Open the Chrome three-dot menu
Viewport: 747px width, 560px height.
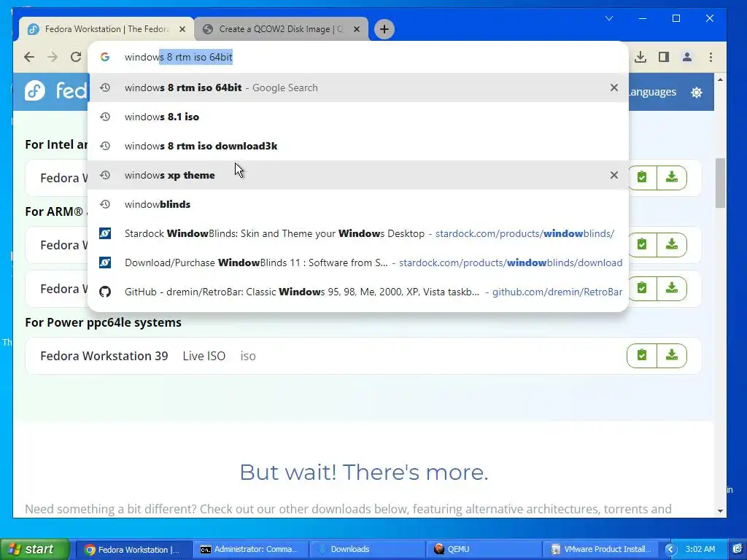pos(711,57)
